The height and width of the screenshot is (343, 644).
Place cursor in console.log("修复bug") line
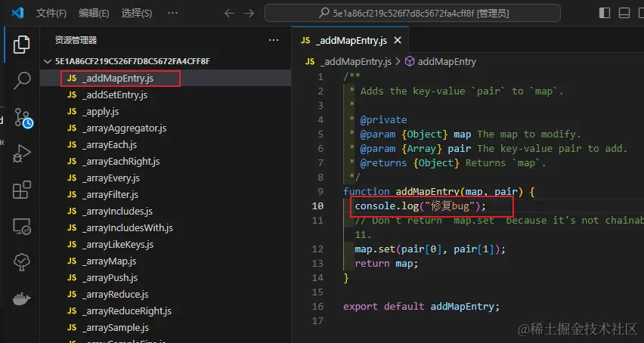pyautogui.click(x=420, y=205)
